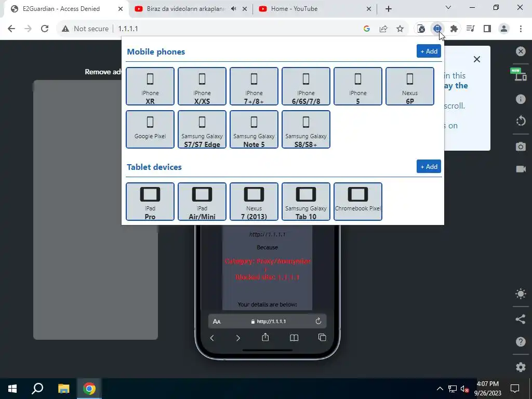
Task: Open the Windows Start menu
Action: pyautogui.click(x=12, y=389)
